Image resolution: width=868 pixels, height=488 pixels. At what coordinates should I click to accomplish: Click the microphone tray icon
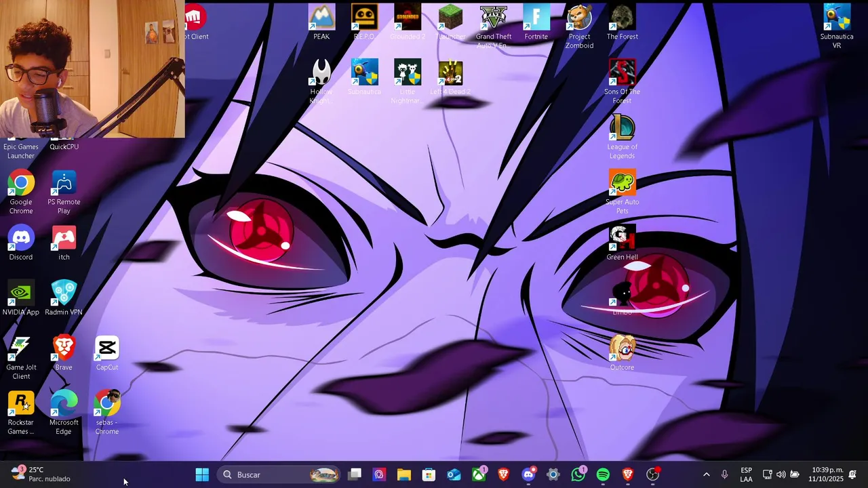(x=724, y=474)
